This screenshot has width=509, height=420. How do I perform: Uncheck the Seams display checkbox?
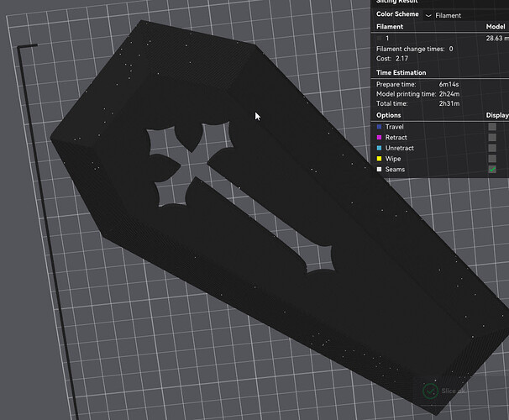492,170
